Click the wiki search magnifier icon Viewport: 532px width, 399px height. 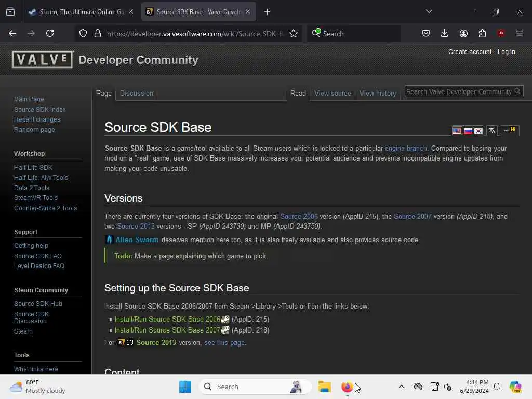point(517,91)
